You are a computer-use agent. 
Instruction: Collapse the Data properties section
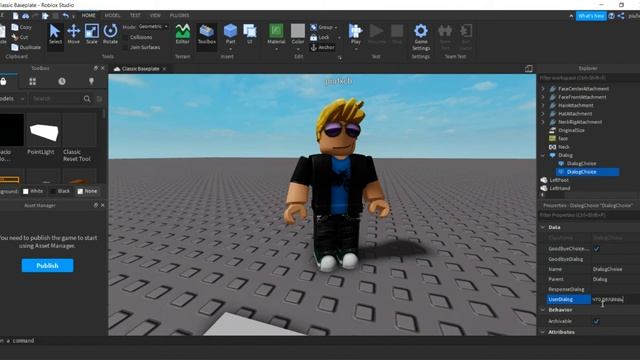(542, 227)
